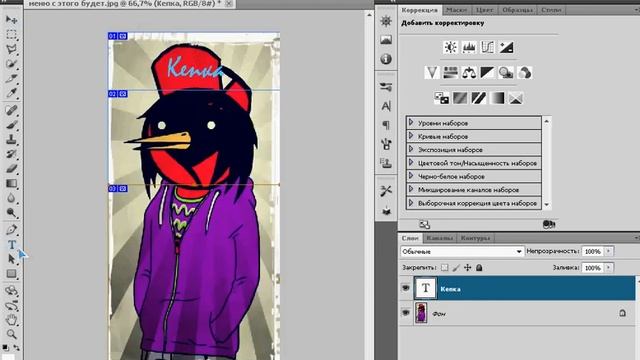640x360 pixels.
Task: Add a Levels histogram adjustment
Action: [x=469, y=47]
